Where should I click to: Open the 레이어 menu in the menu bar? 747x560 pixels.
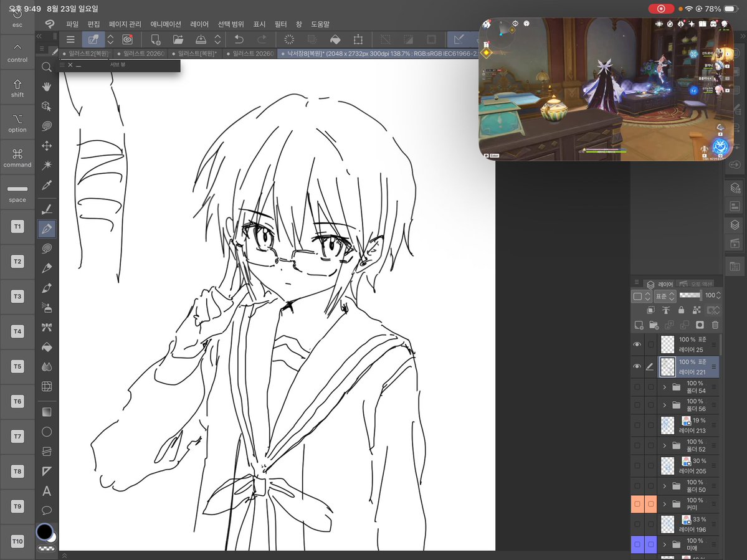199,24
